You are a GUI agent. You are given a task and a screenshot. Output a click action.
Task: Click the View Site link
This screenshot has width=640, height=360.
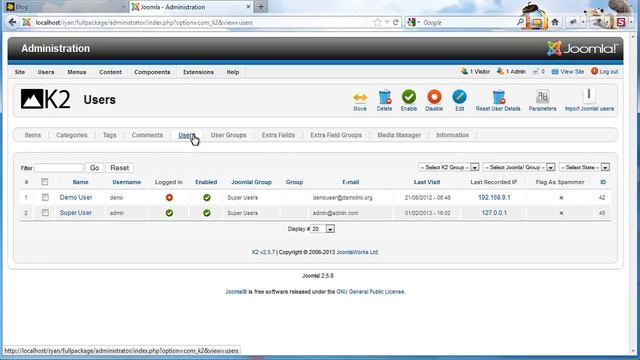point(568,72)
